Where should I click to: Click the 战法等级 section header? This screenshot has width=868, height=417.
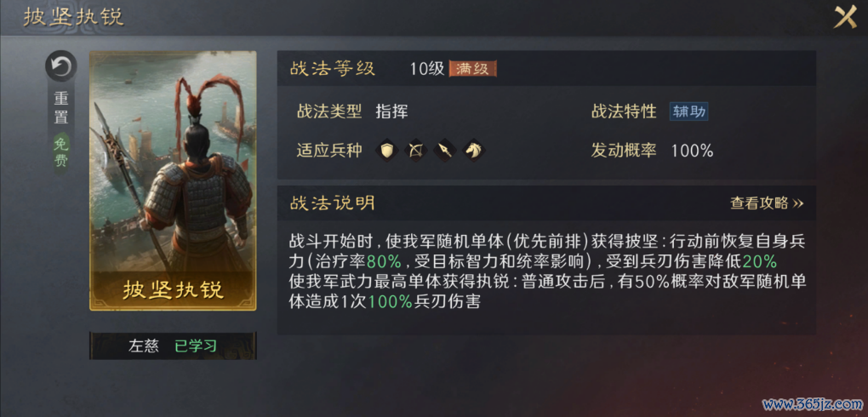pyautogui.click(x=332, y=69)
